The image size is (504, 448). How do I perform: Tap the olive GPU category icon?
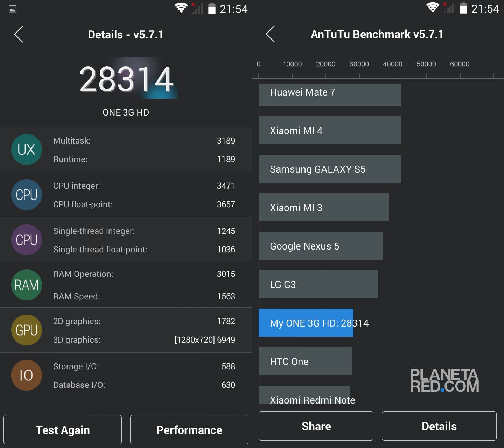point(27,330)
